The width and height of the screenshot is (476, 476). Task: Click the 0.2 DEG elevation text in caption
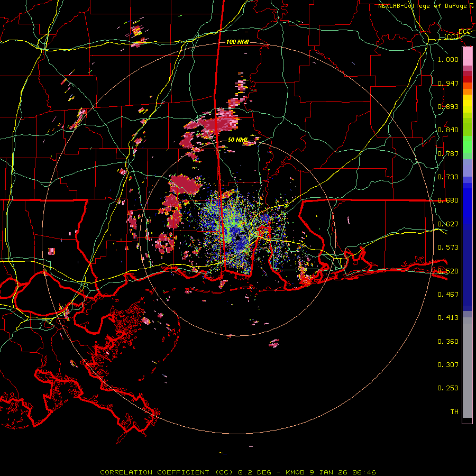pos(256,472)
